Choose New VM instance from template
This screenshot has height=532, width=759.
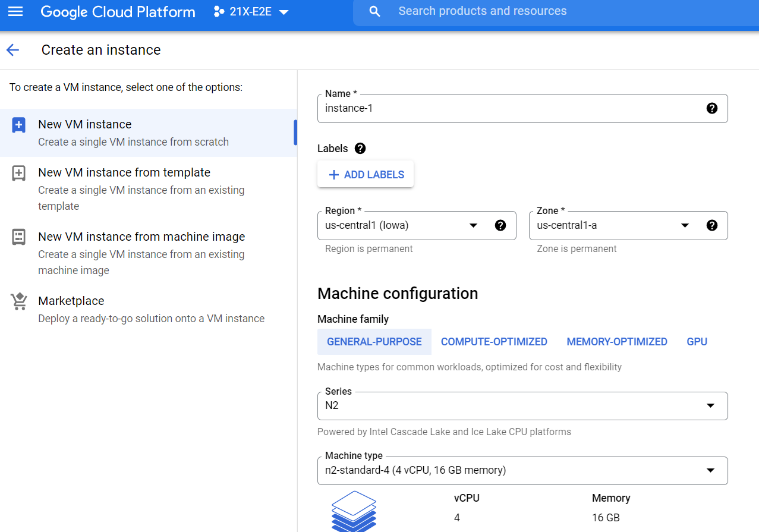[124, 173]
